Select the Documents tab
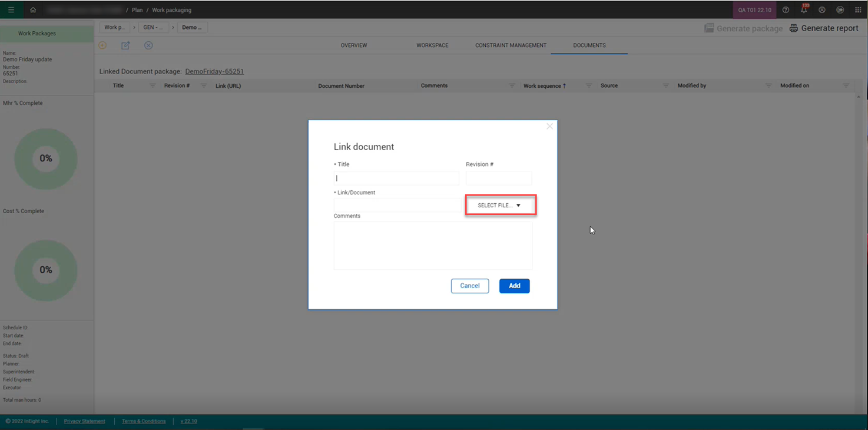The image size is (868, 430). [589, 45]
